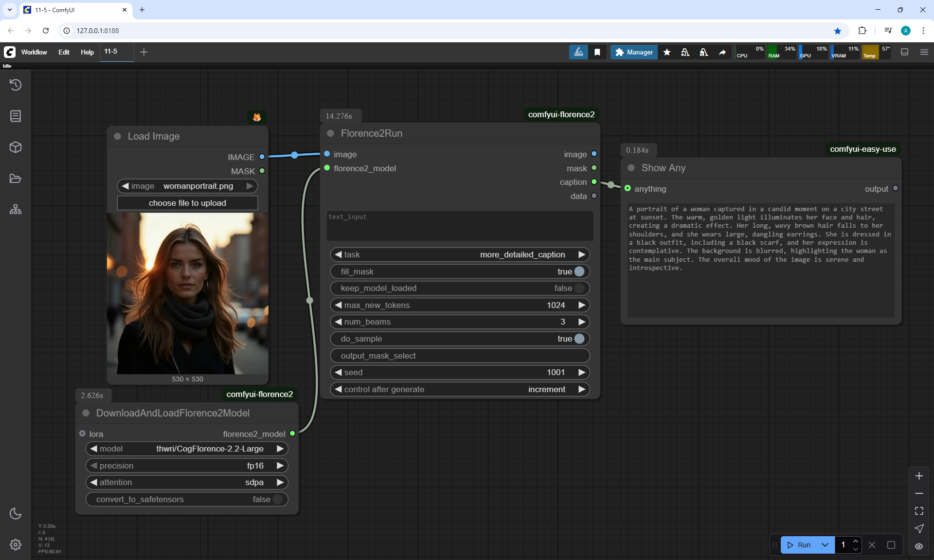Click the share arrow toolbar icon
Screen dimensions: 934x560
(x=722, y=52)
